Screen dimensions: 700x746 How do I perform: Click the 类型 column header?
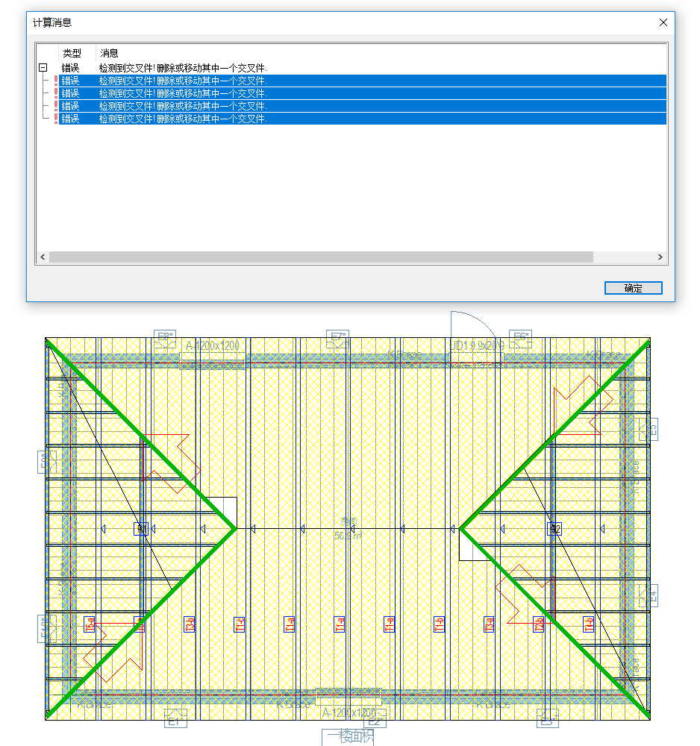pos(72,53)
